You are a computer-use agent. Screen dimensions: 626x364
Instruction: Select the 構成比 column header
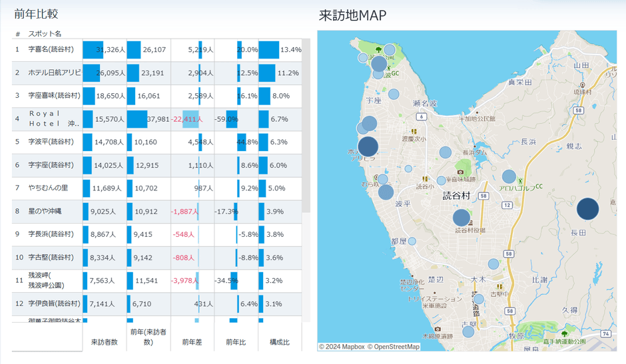click(x=280, y=341)
